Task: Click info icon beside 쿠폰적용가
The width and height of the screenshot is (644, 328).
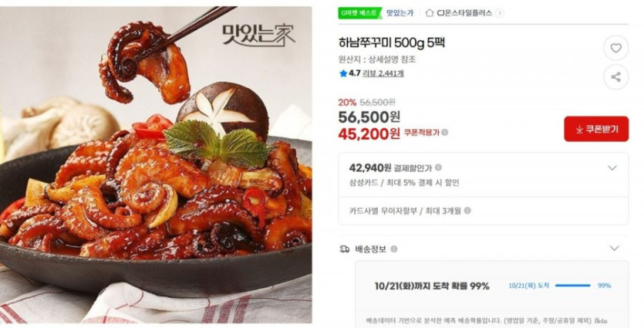Action: (x=445, y=132)
